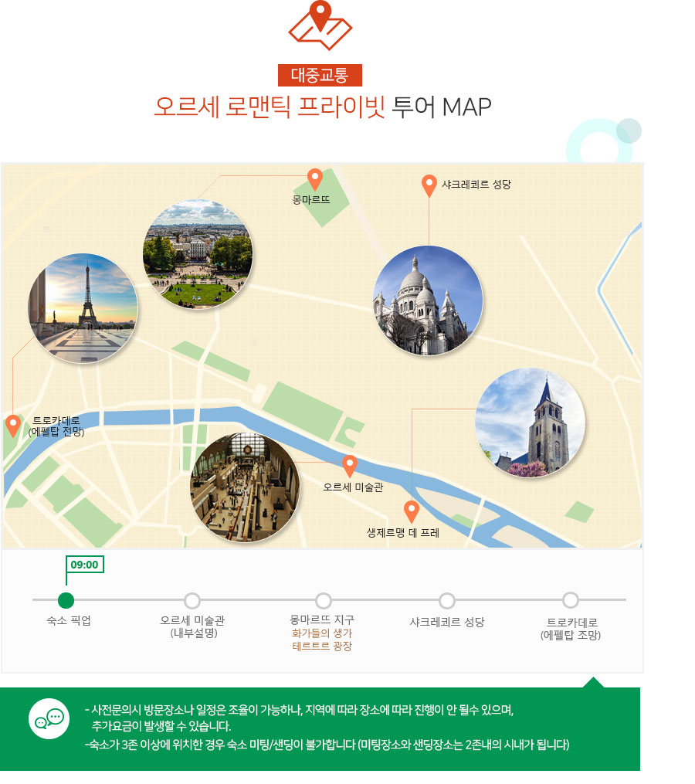The width and height of the screenshot is (695, 784).
Task: Click the 몽마르뜨 map pin
Action: coord(314,180)
